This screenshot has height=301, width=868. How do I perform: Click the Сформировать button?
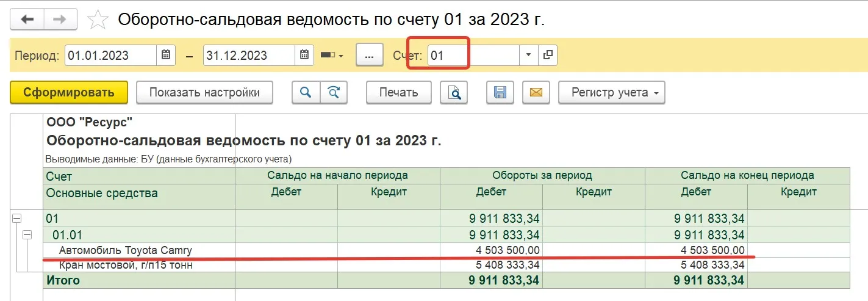(x=69, y=93)
